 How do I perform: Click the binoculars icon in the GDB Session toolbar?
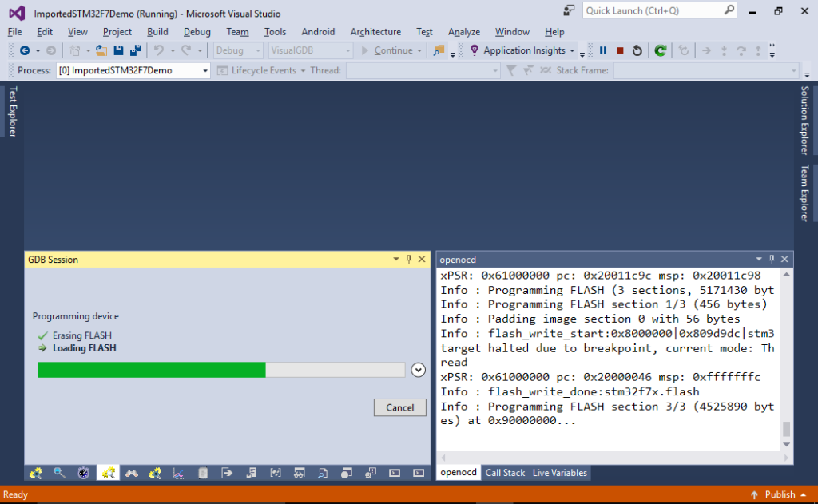pyautogui.click(x=132, y=472)
